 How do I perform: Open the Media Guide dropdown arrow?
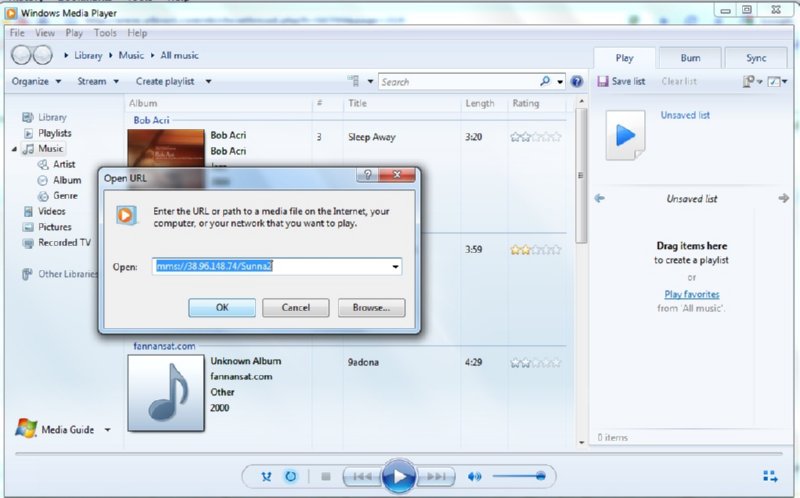(x=107, y=430)
